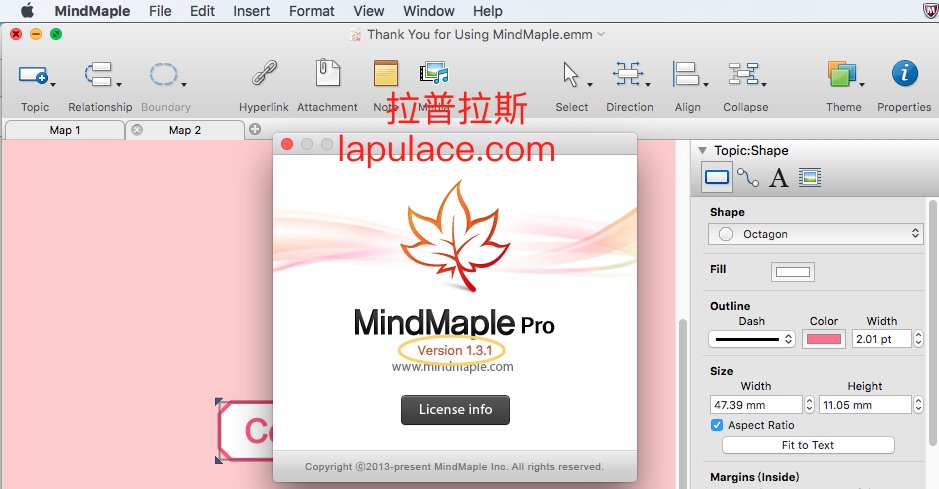Image resolution: width=939 pixels, height=489 pixels.
Task: Open the View menu
Action: point(368,11)
